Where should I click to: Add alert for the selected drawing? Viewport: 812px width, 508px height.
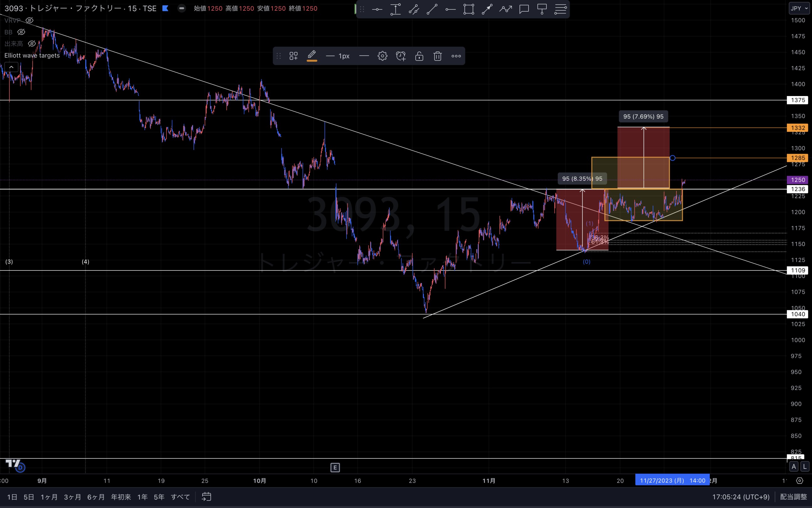pyautogui.click(x=401, y=56)
